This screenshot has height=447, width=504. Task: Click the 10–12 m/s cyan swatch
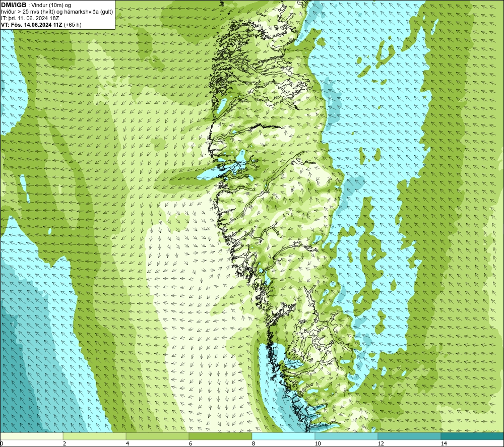(x=346, y=436)
